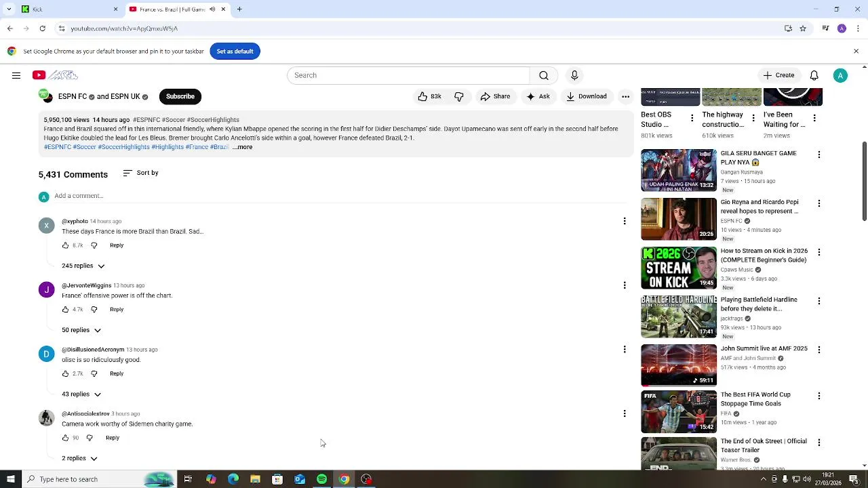868x488 pixels.
Task: Share this video
Action: [495, 96]
